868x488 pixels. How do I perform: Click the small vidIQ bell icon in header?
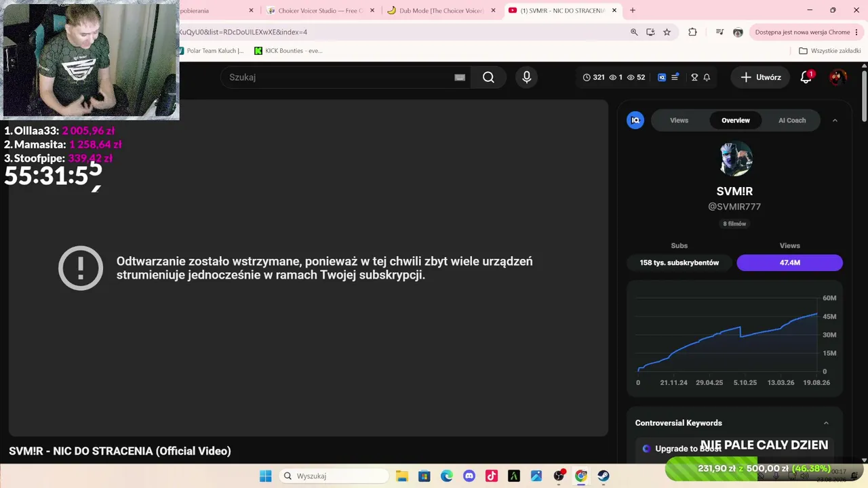pos(707,77)
